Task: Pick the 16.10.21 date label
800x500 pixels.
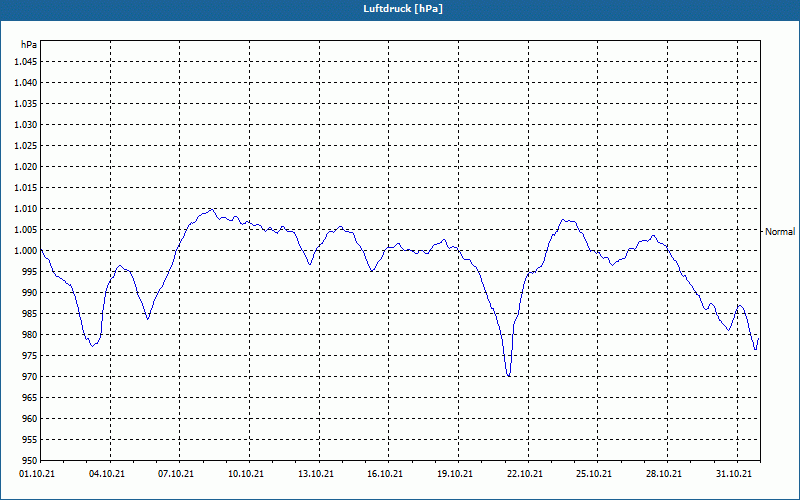Action: [385, 474]
